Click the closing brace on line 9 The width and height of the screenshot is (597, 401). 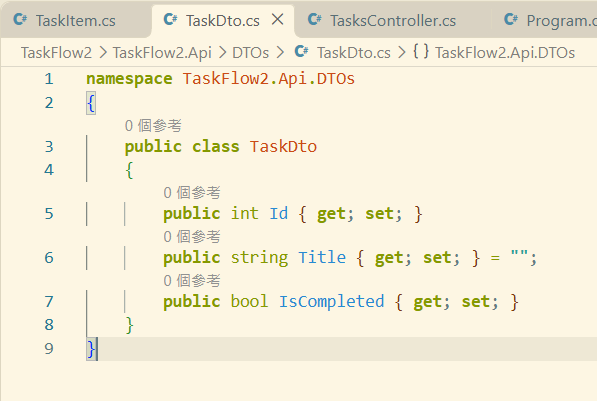pos(91,349)
